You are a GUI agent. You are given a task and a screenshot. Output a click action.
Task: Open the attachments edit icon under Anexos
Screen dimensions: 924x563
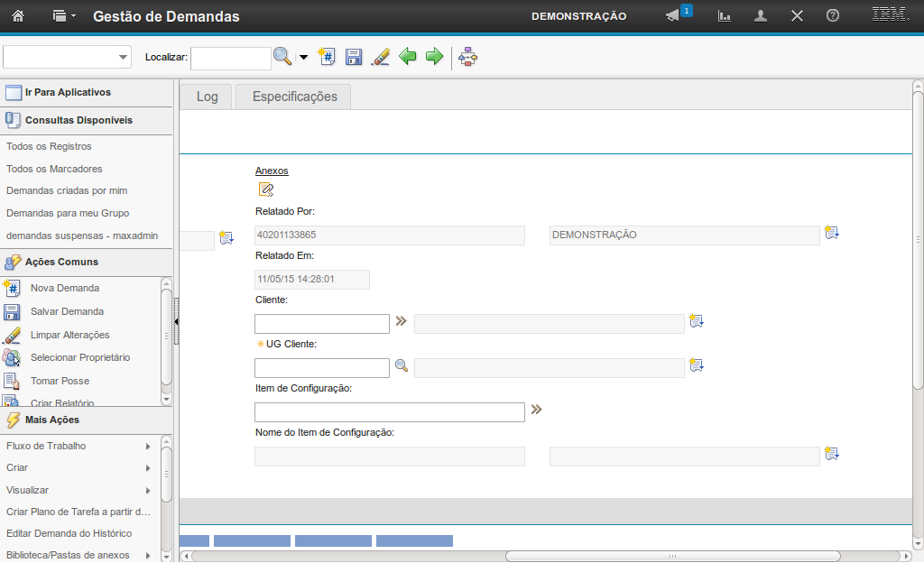point(265,189)
